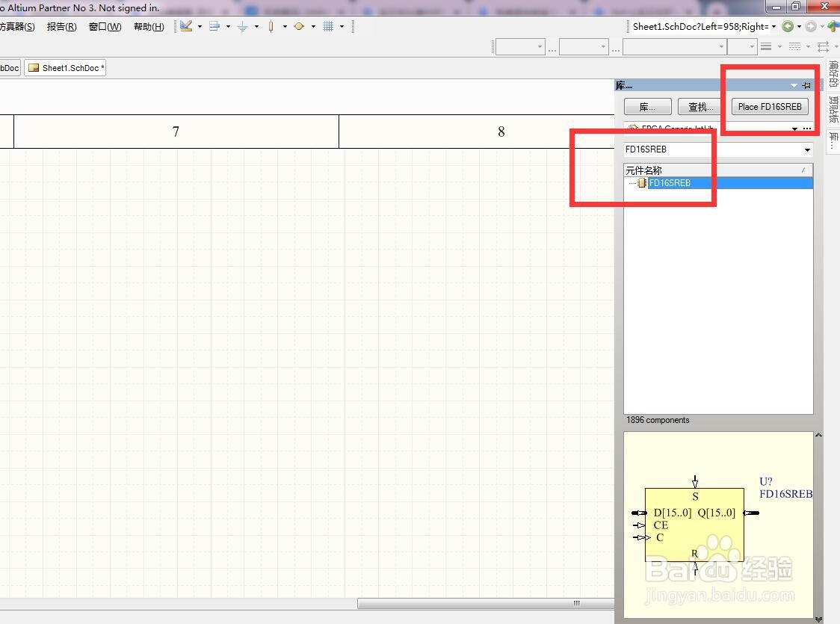Expand digital devices dropdown arrow
This screenshot has height=624, width=840.
[285, 26]
